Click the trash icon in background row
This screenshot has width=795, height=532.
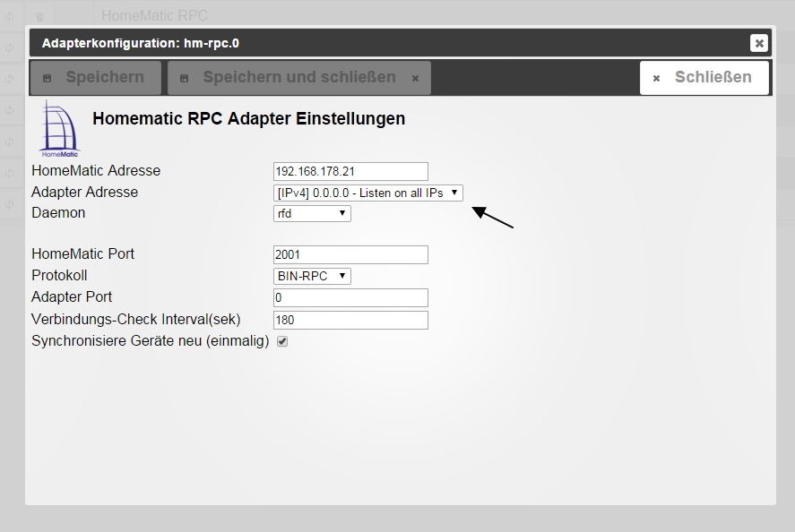pos(39,17)
